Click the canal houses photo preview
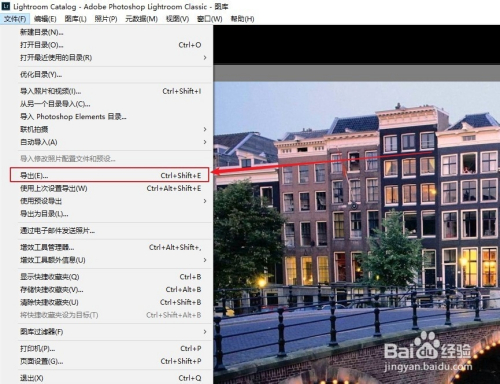The image size is (500, 384). click(357, 233)
